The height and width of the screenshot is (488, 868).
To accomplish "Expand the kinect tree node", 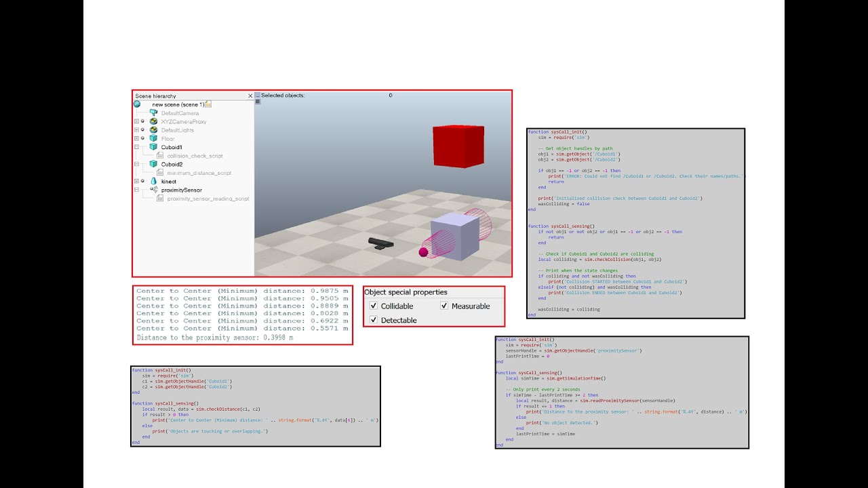I will coord(136,181).
